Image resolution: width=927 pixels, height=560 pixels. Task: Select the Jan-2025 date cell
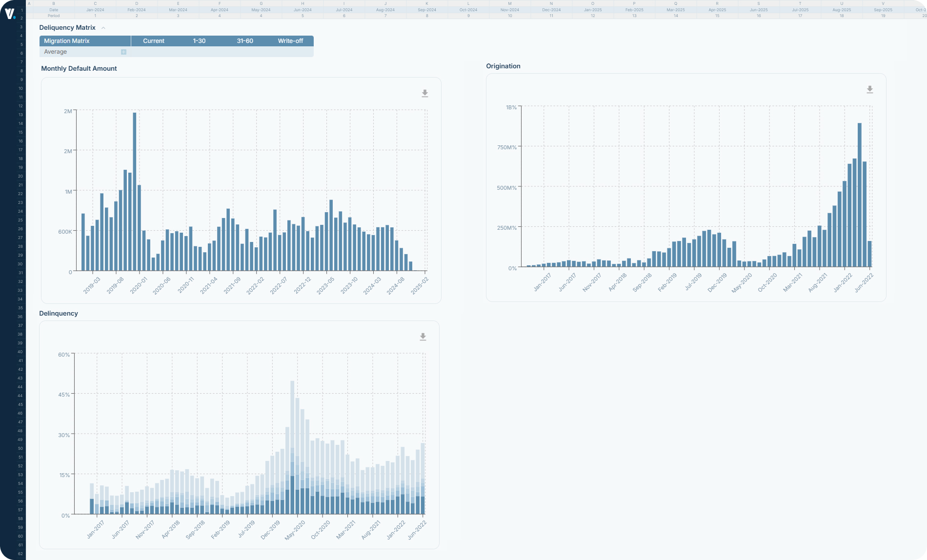pyautogui.click(x=593, y=10)
